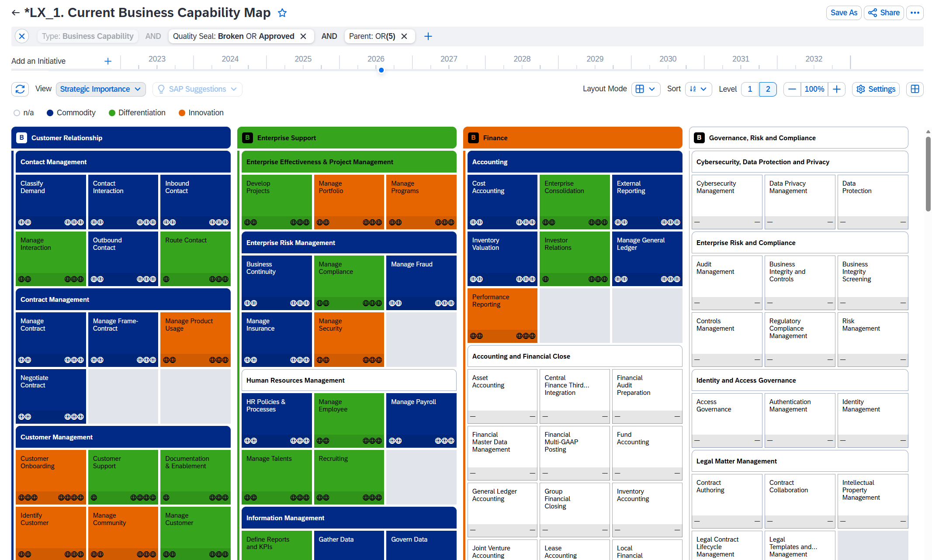Click the 2028 year on the timeline
Viewport: 932px width, 560px height.
[x=522, y=59]
